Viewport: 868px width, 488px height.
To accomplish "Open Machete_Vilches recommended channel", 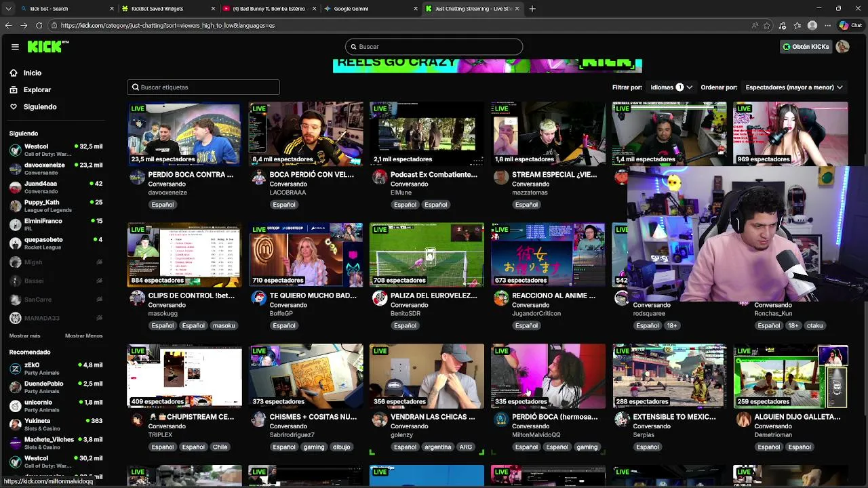I will (56, 443).
